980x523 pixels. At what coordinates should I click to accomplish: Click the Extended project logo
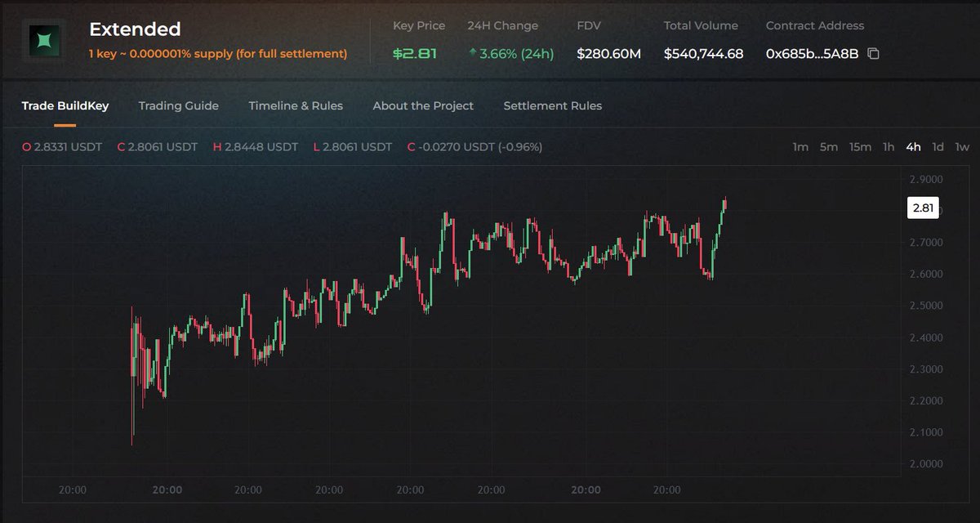point(46,40)
